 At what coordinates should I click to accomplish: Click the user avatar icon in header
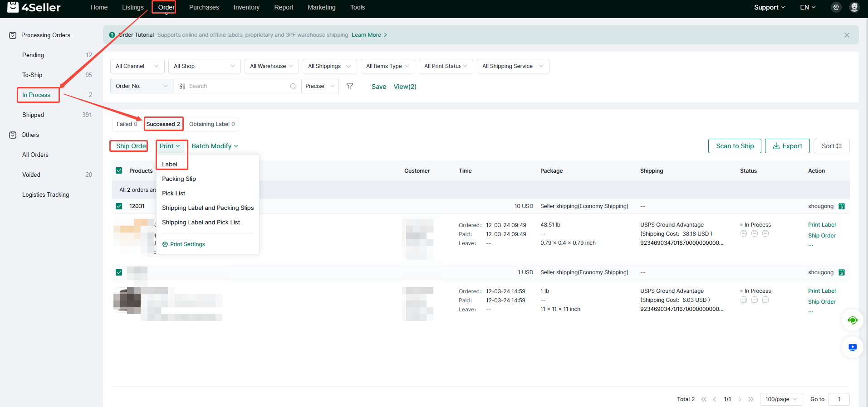point(854,7)
